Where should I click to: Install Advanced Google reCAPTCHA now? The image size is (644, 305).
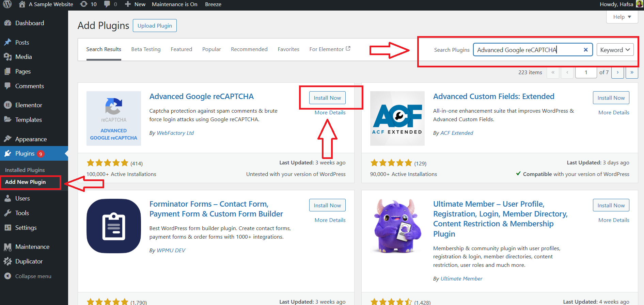(327, 98)
